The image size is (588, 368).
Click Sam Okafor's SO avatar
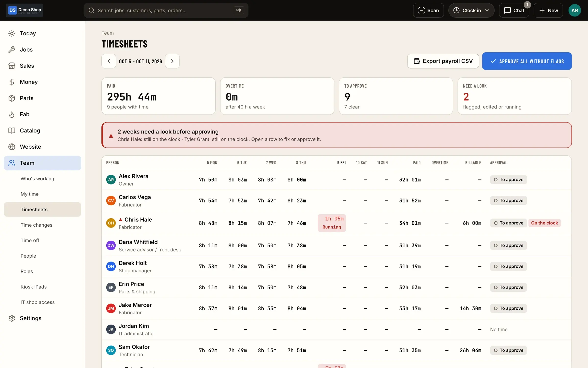(x=111, y=350)
